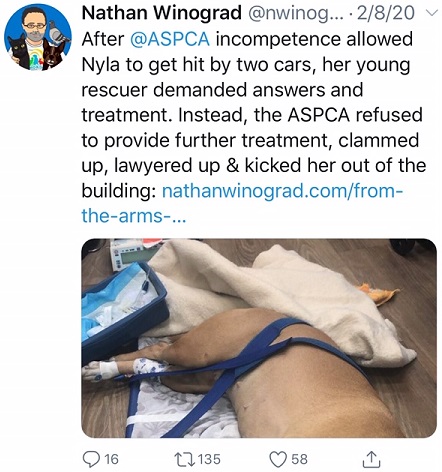Retweet this post using the retweet icon
The image size is (442, 472).
click(185, 459)
